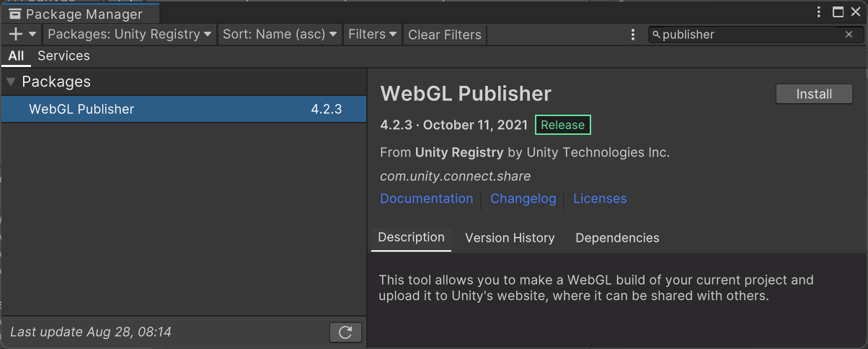Click the refresh package list icon
This screenshot has height=349, width=868.
coord(345,332)
